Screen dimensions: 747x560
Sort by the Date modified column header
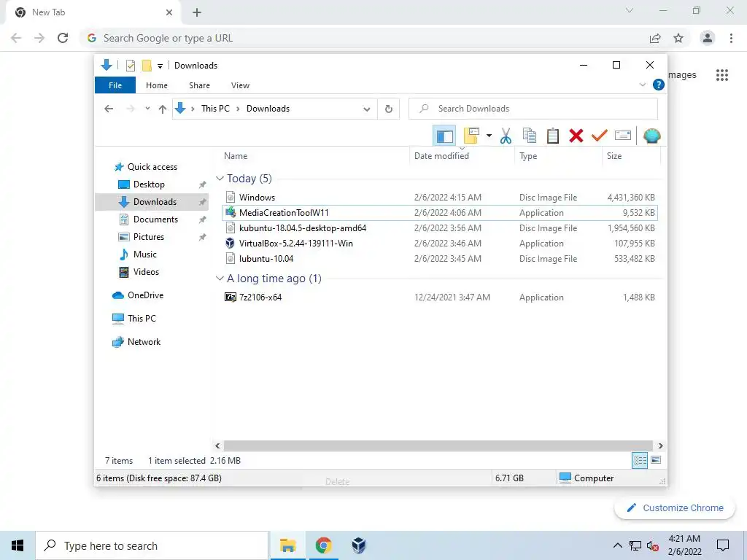click(441, 156)
